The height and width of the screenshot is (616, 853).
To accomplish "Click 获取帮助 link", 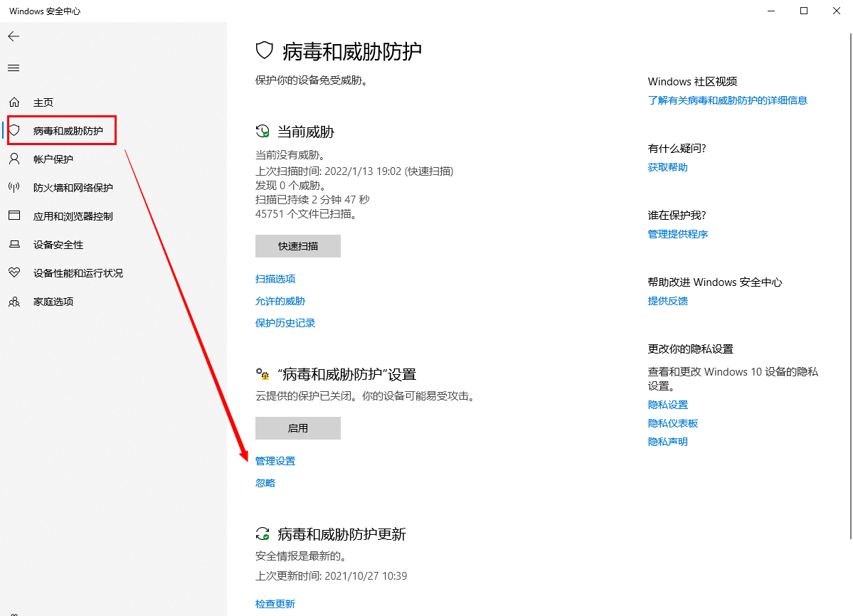I will (667, 167).
